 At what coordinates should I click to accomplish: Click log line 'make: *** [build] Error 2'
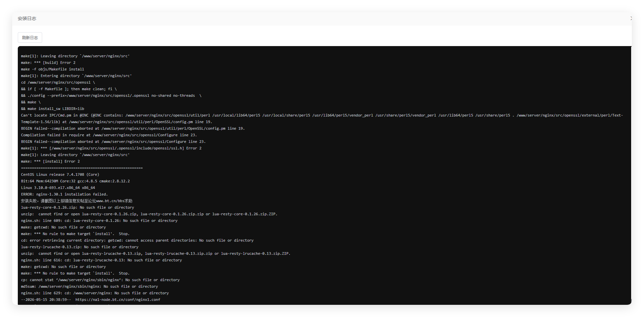pyautogui.click(x=48, y=63)
